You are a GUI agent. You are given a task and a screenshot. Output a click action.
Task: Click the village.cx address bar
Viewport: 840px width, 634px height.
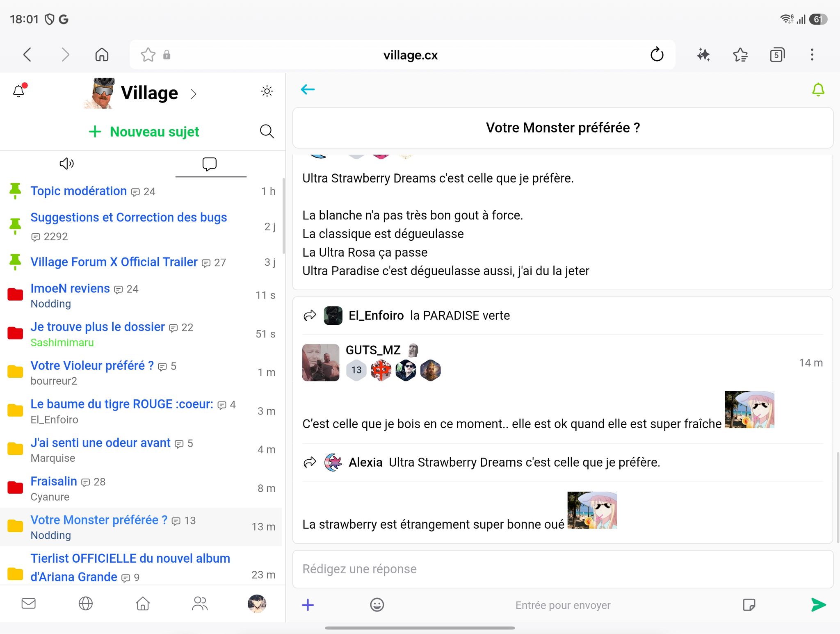point(402,55)
